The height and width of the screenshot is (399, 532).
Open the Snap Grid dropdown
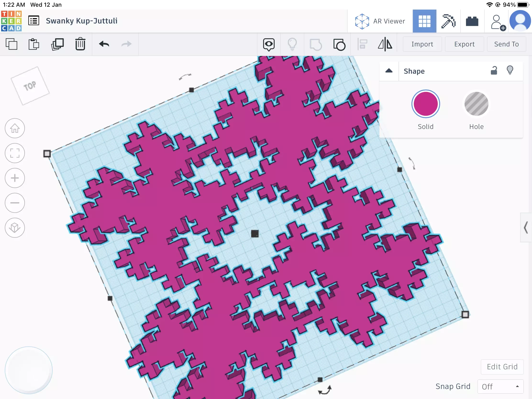pyautogui.click(x=500, y=387)
